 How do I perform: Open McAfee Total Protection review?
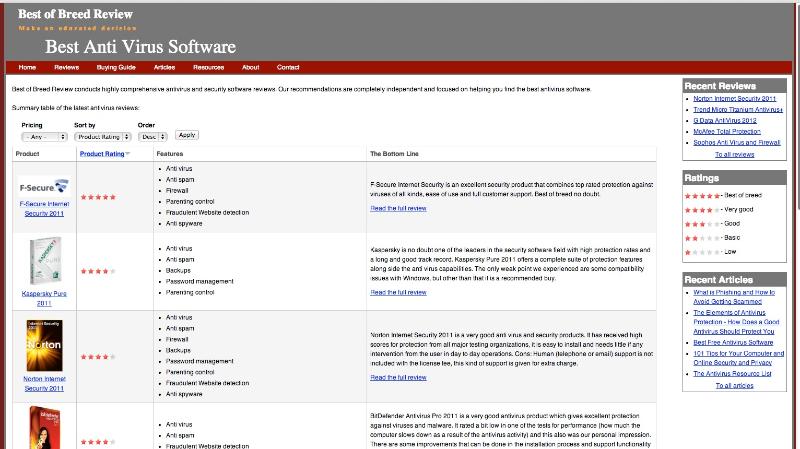pos(727,132)
